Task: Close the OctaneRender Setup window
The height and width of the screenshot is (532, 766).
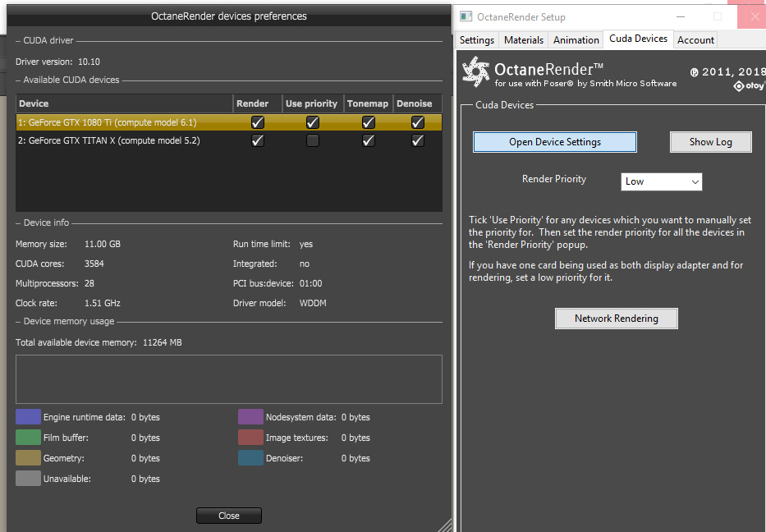Action: click(755, 16)
